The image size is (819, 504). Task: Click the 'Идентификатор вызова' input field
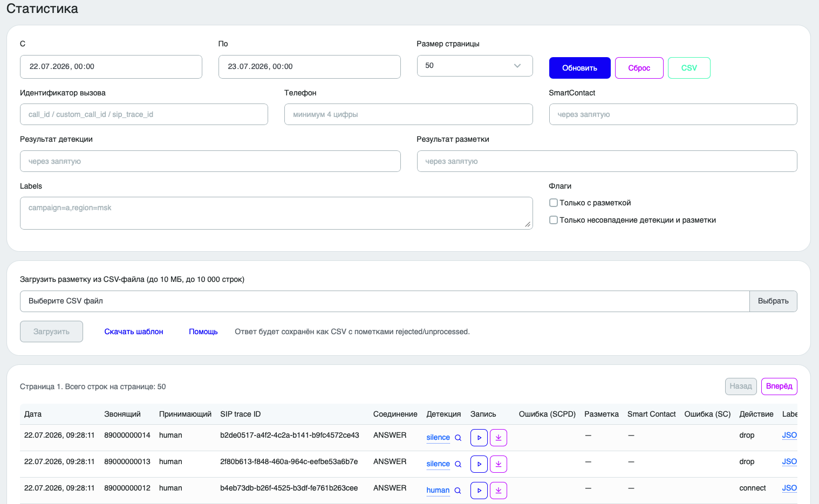point(144,114)
